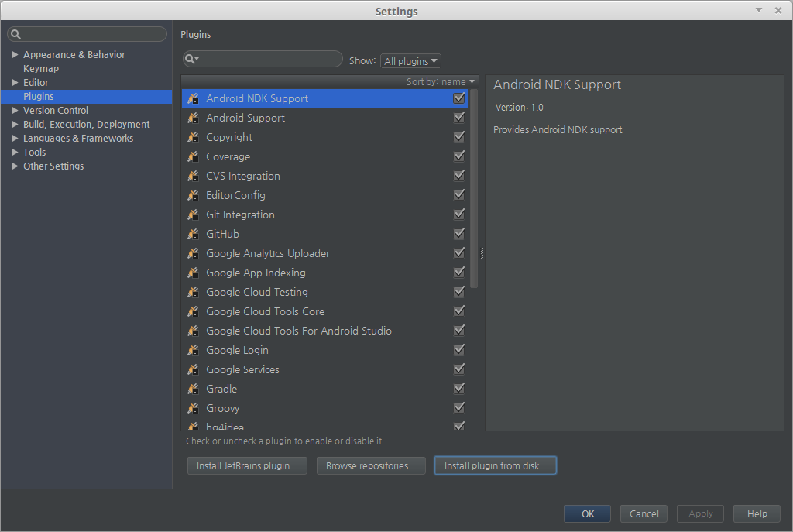Image resolution: width=793 pixels, height=532 pixels.
Task: Select the Google Cloud Testing row
Action: coord(324,292)
